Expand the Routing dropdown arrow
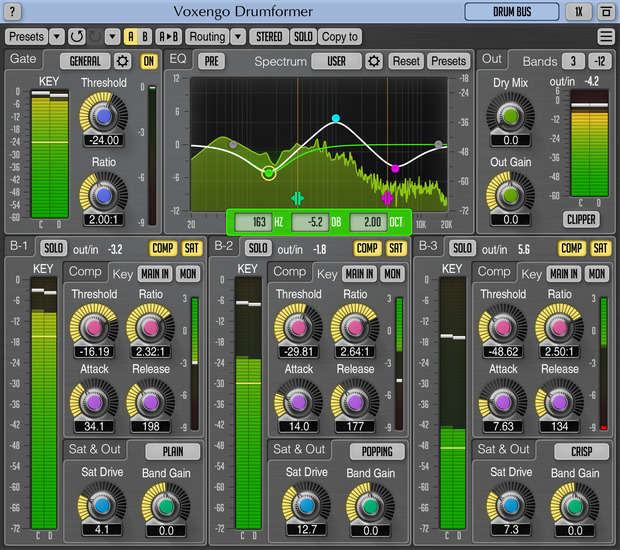This screenshot has height=550, width=620. [x=238, y=37]
